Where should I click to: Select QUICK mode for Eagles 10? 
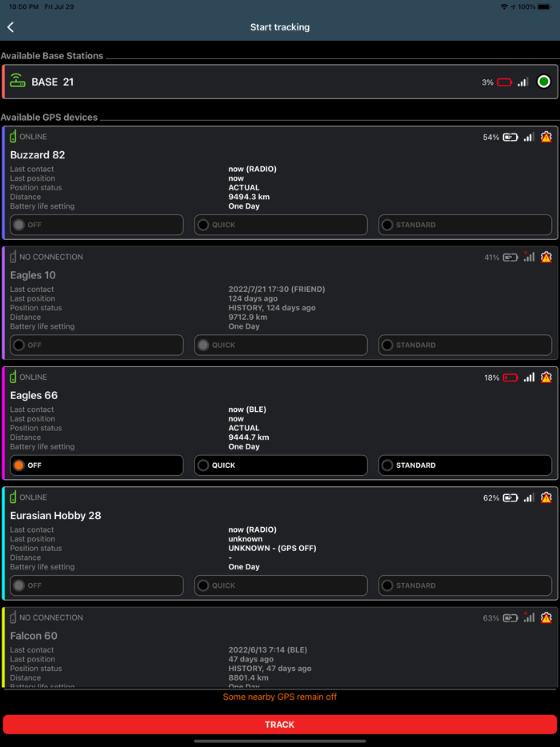(x=281, y=345)
